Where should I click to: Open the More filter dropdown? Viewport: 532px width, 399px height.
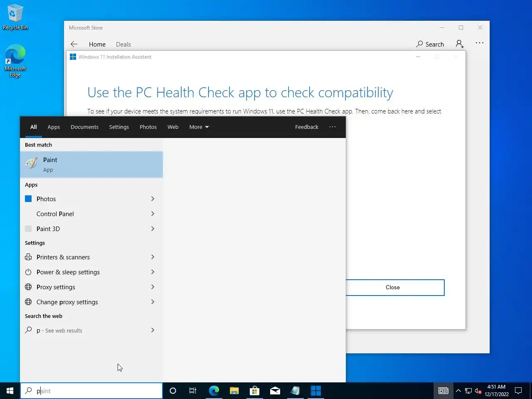[199, 127]
